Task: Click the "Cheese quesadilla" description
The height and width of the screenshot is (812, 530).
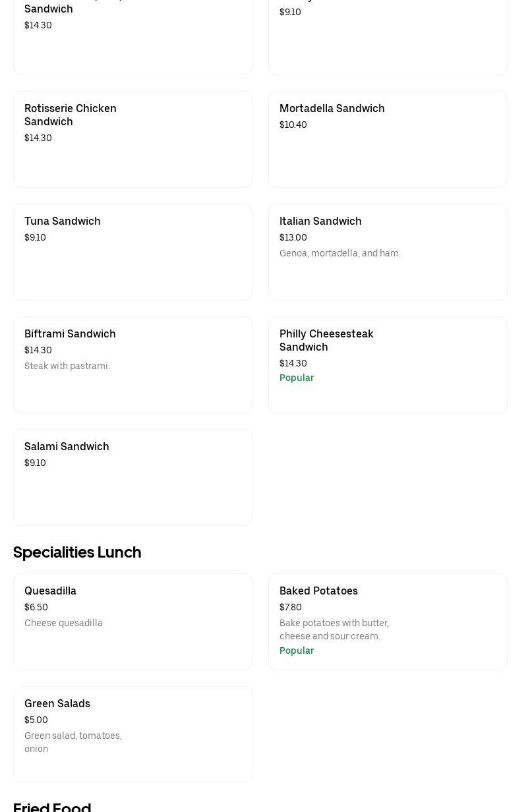Action: coord(63,623)
